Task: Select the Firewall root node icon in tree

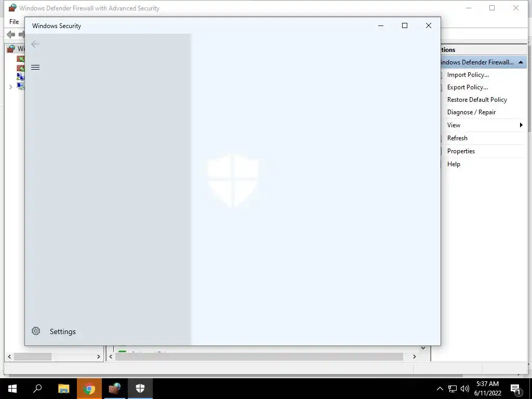Action: (11, 49)
